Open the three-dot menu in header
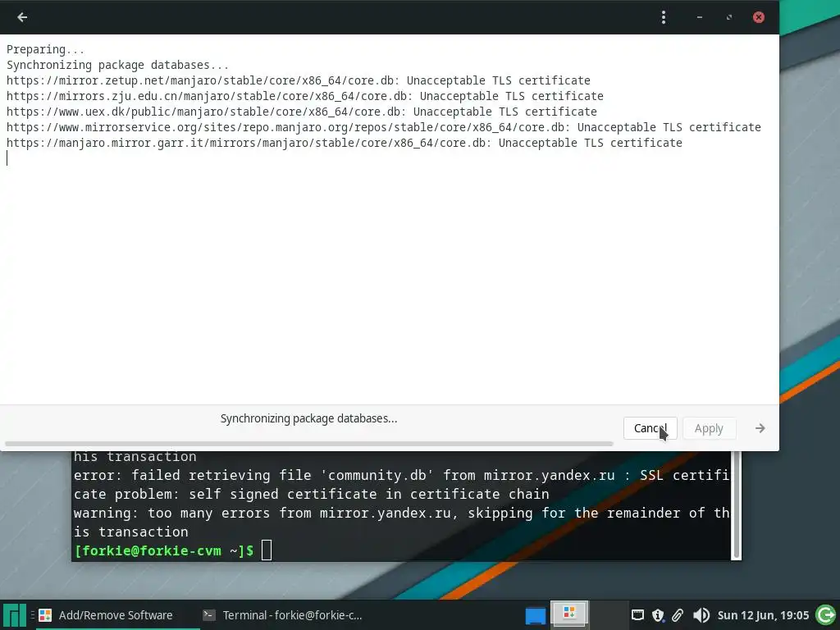The height and width of the screenshot is (630, 840). point(663,17)
